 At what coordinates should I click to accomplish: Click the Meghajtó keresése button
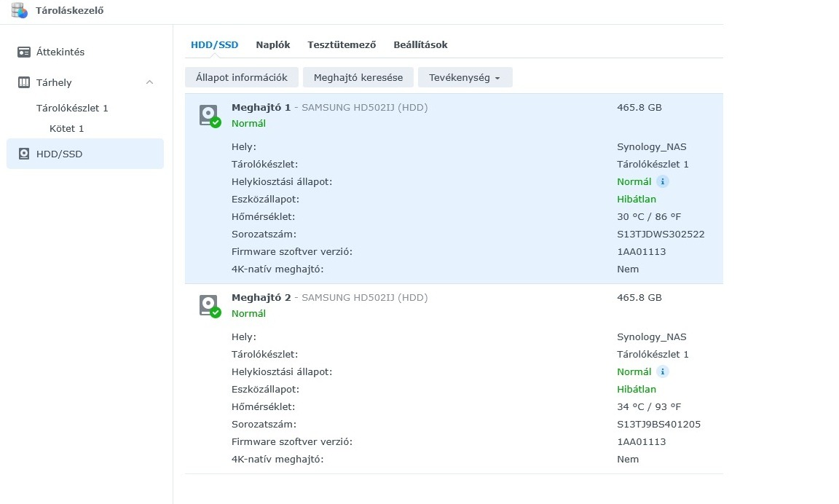(x=358, y=77)
